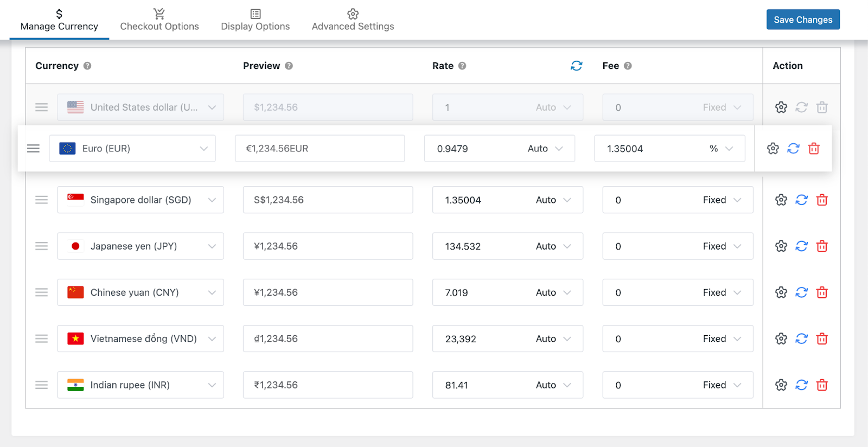Image resolution: width=868 pixels, height=447 pixels.
Task: Switch to the Checkout Options tab
Action: [159, 20]
